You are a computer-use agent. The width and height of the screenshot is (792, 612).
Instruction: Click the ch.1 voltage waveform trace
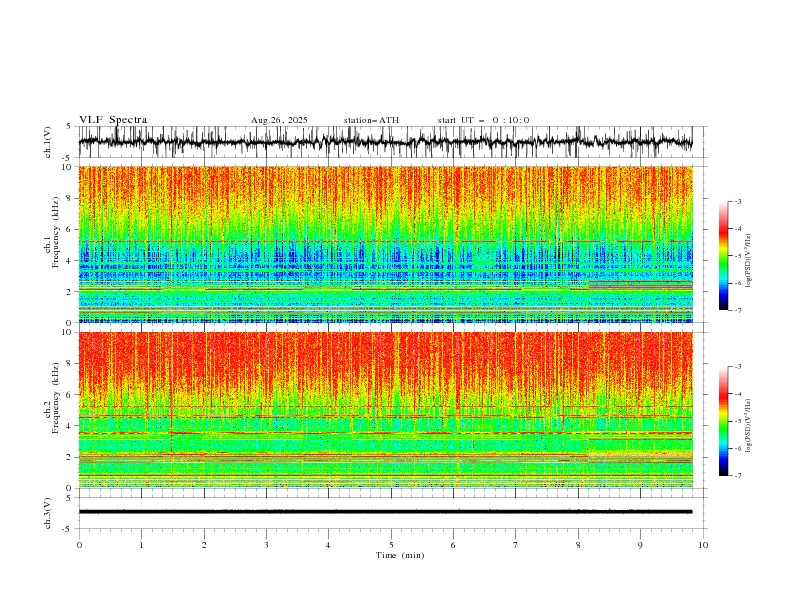pos(385,142)
